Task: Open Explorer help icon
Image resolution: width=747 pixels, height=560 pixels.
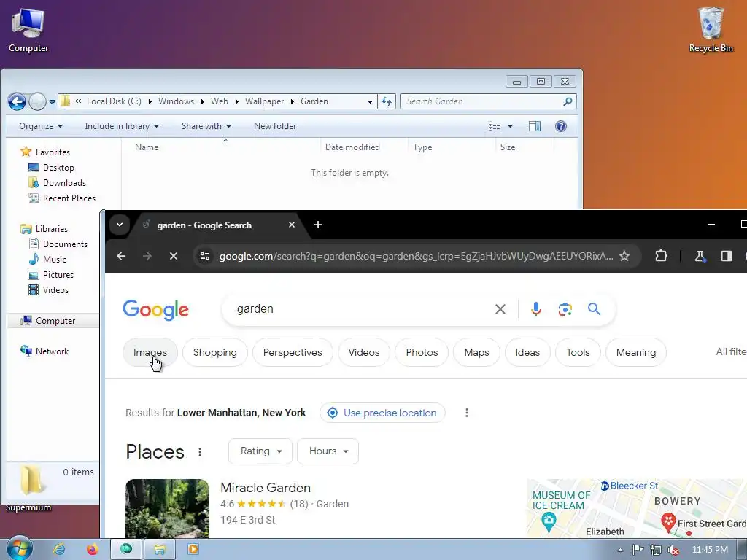Action: click(x=561, y=126)
